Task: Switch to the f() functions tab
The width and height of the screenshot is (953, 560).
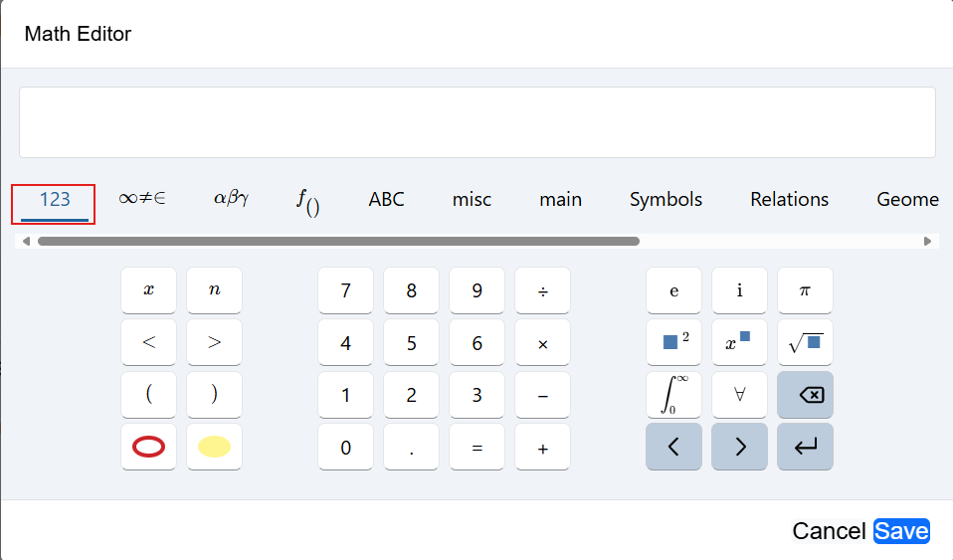Action: point(308,201)
